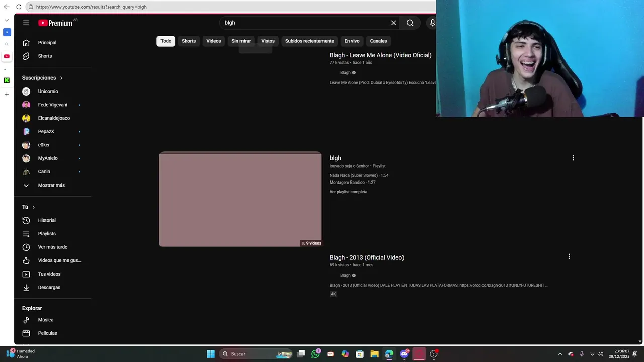Go to YouTube Premium home via logo
Image resolution: width=644 pixels, height=362 pixels.
pyautogui.click(x=56, y=23)
